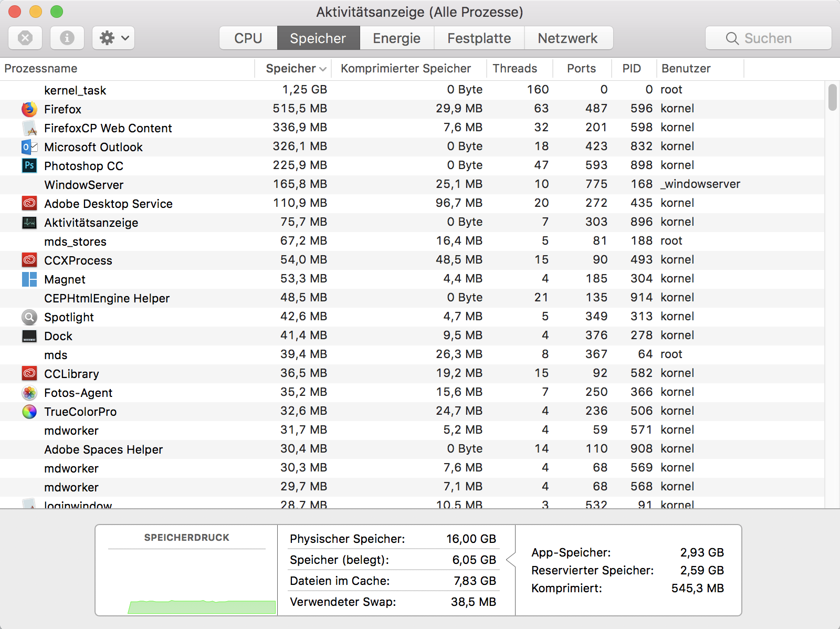The image size is (840, 629).
Task: Click the Magnet app icon
Action: pos(29,279)
